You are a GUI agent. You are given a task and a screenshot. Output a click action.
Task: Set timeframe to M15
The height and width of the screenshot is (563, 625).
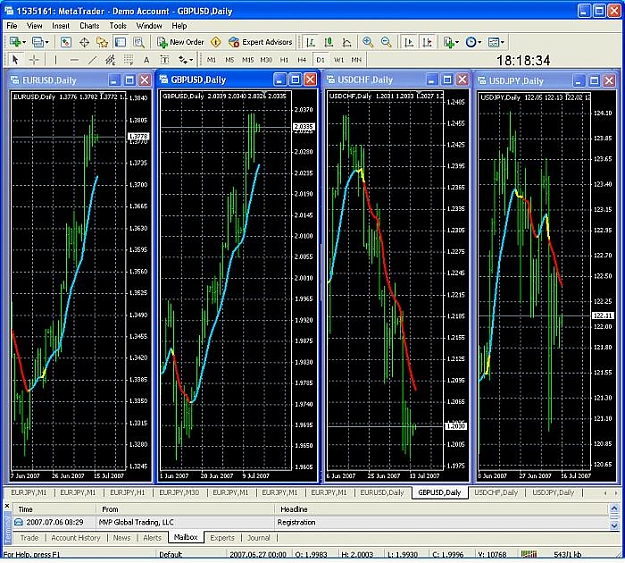coord(248,60)
